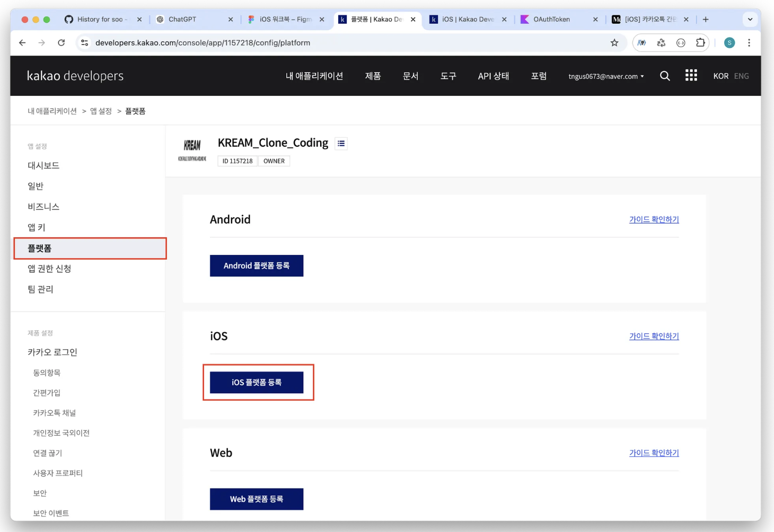Select 플랫폼 in the sidebar
This screenshot has width=774, height=532.
coord(90,248)
